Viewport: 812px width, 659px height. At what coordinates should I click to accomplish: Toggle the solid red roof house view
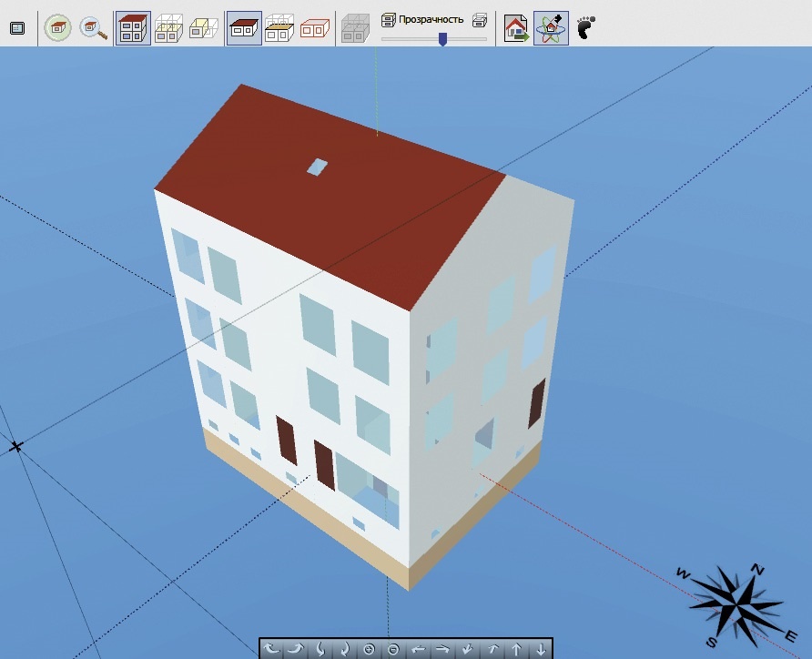coord(244,28)
